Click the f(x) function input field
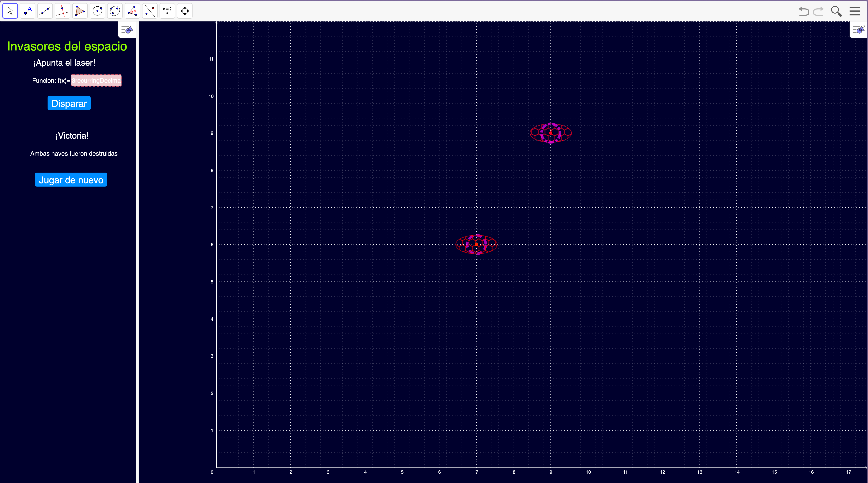The width and height of the screenshot is (868, 483). pyautogui.click(x=96, y=81)
